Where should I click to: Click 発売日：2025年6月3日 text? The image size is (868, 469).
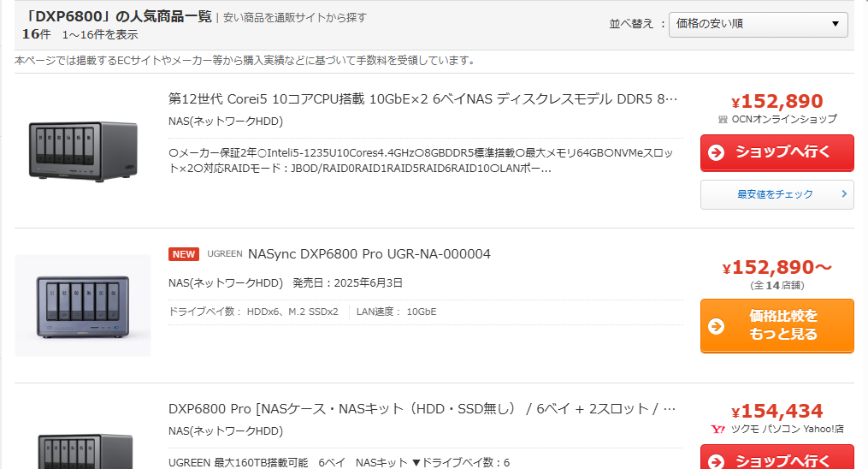point(347,283)
